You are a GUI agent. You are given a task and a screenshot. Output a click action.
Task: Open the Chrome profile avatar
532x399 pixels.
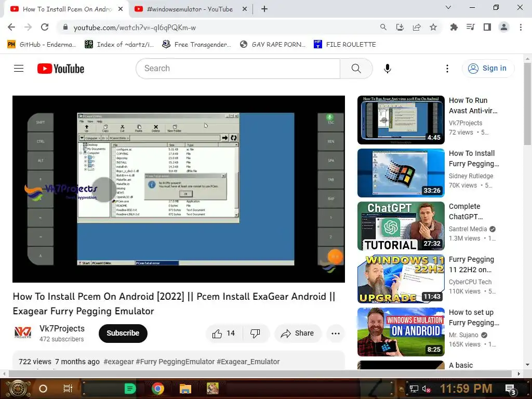click(504, 27)
